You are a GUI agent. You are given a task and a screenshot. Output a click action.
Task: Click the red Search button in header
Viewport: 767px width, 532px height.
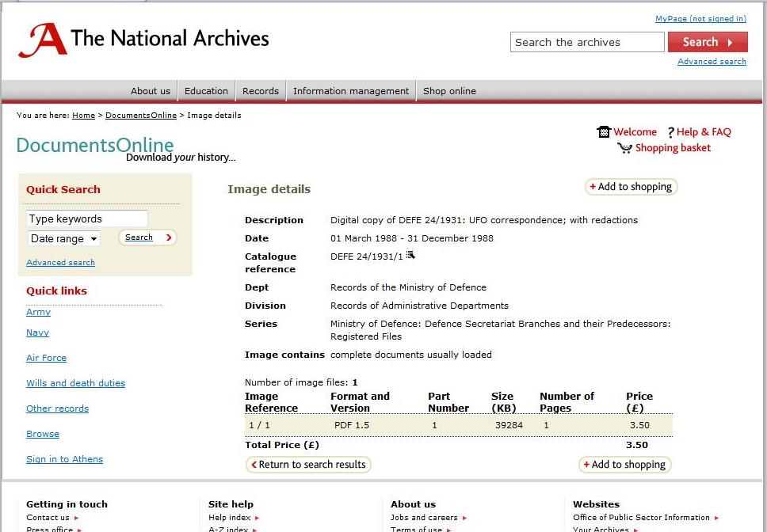pyautogui.click(x=708, y=42)
